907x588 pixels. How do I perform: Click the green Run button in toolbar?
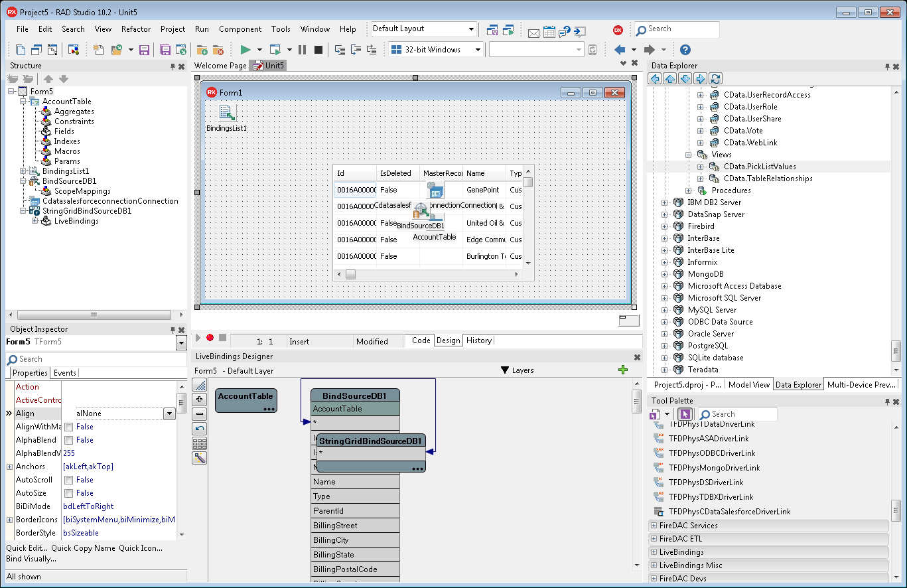(x=245, y=50)
